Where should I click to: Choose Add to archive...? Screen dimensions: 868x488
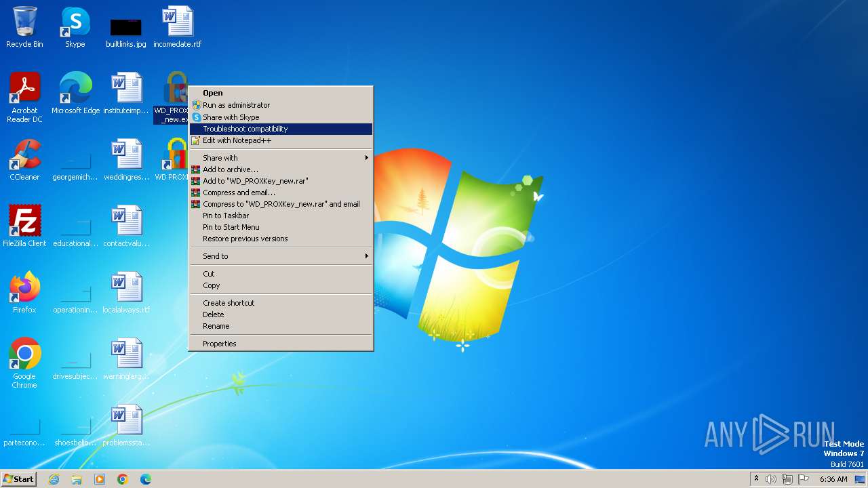281,169
